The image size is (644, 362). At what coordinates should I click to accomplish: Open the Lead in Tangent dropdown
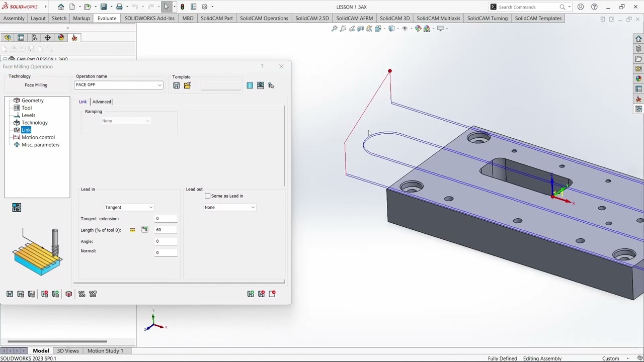[129, 207]
